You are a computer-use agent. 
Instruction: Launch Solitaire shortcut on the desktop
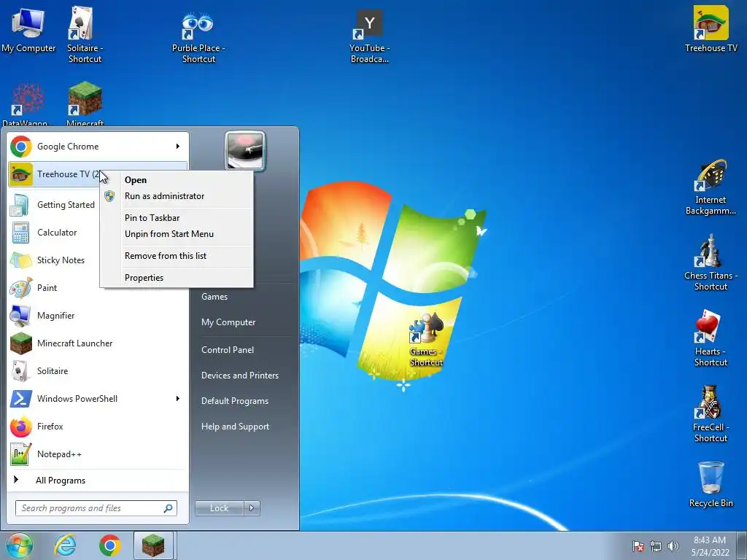[85, 34]
